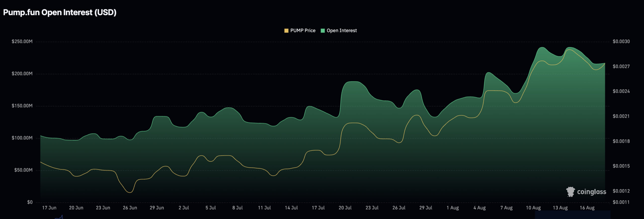Click the $0.0015 right axis label
This screenshot has height=219, width=644.
(621, 166)
